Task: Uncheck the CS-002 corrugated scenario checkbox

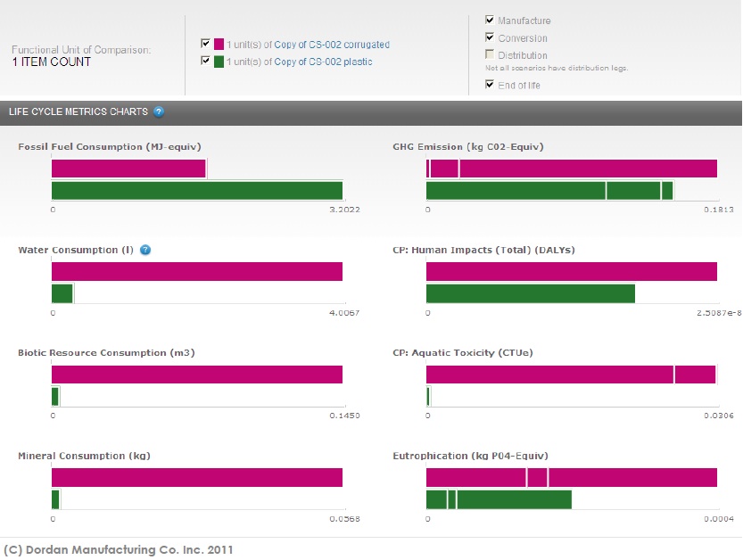Action: coord(206,44)
